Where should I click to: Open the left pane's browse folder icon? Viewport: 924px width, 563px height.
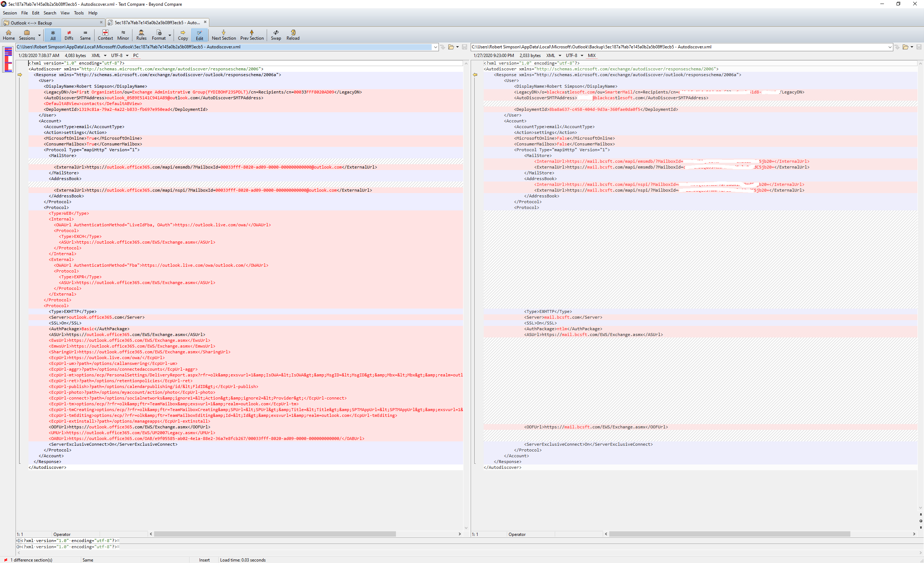click(451, 47)
